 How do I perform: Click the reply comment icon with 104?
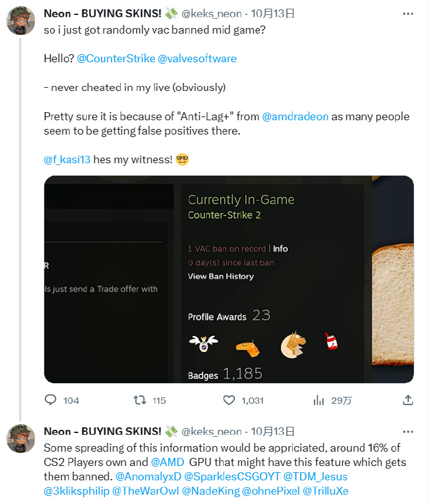click(51, 400)
